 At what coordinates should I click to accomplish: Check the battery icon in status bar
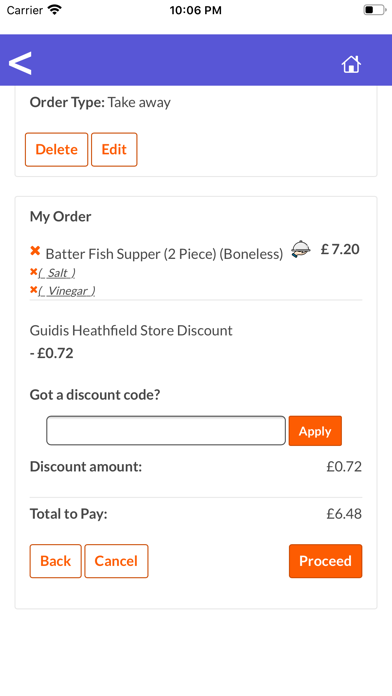pyautogui.click(x=374, y=10)
